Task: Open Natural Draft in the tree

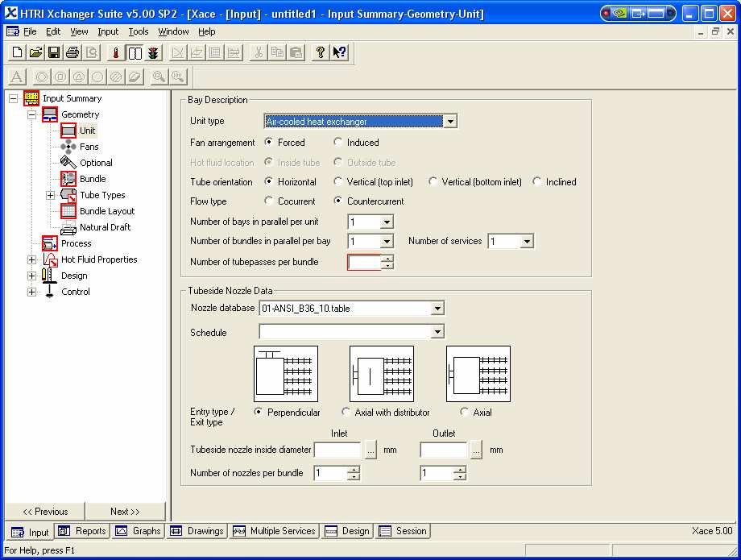Action: coord(105,227)
